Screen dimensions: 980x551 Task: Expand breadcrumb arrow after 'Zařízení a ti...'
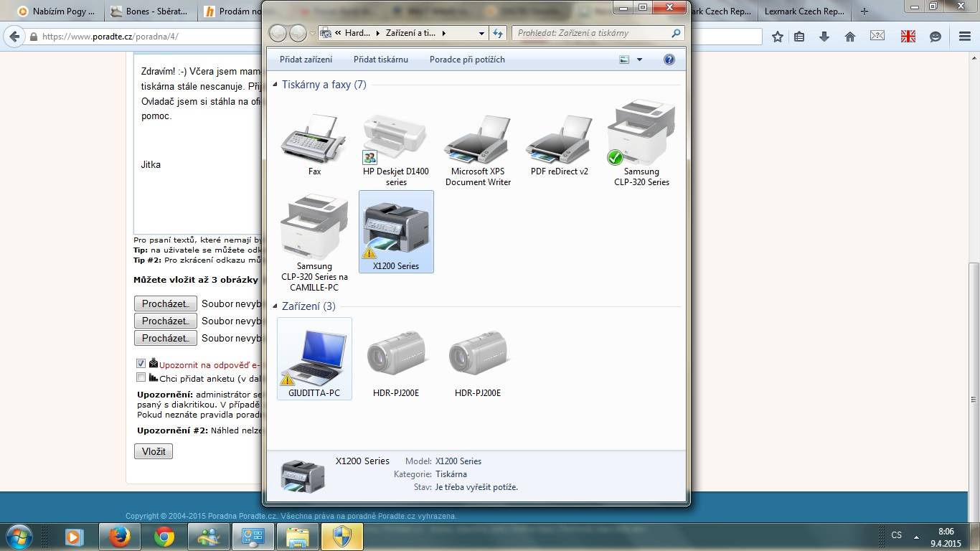pyautogui.click(x=443, y=33)
